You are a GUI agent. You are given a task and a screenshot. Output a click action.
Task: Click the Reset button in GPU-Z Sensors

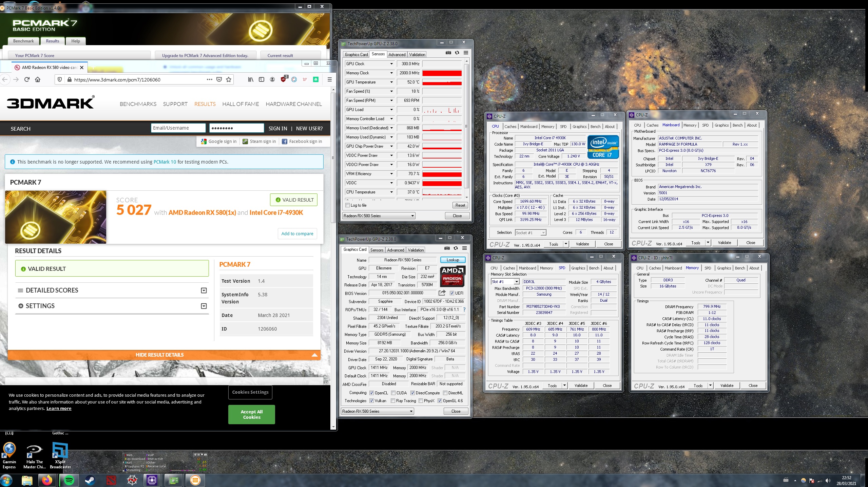pyautogui.click(x=460, y=205)
